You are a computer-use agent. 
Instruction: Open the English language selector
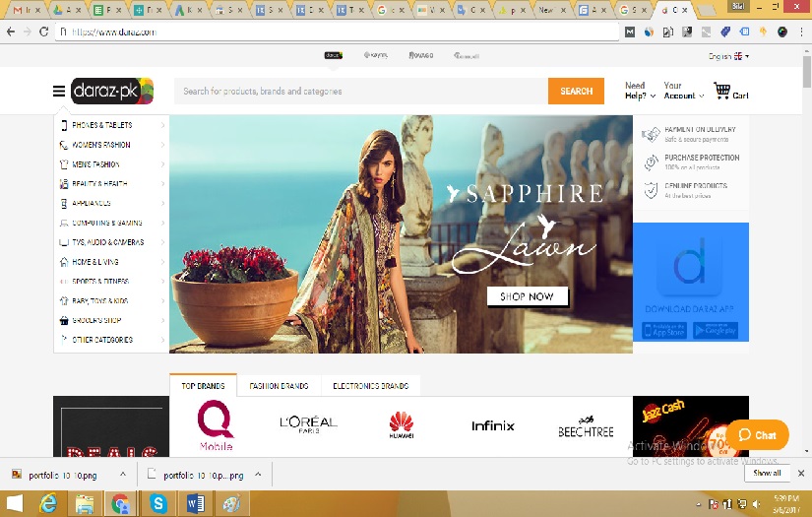click(x=728, y=56)
